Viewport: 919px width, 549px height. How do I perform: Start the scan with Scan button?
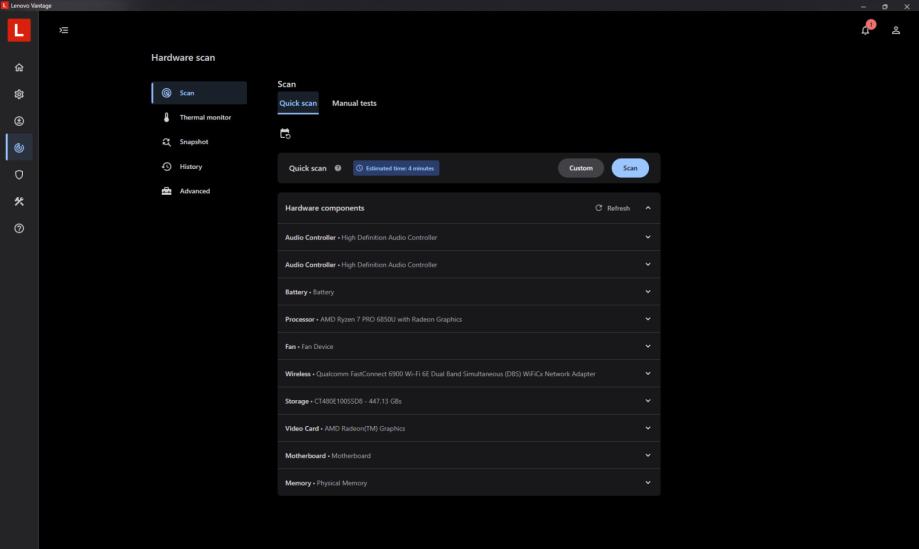coord(630,168)
